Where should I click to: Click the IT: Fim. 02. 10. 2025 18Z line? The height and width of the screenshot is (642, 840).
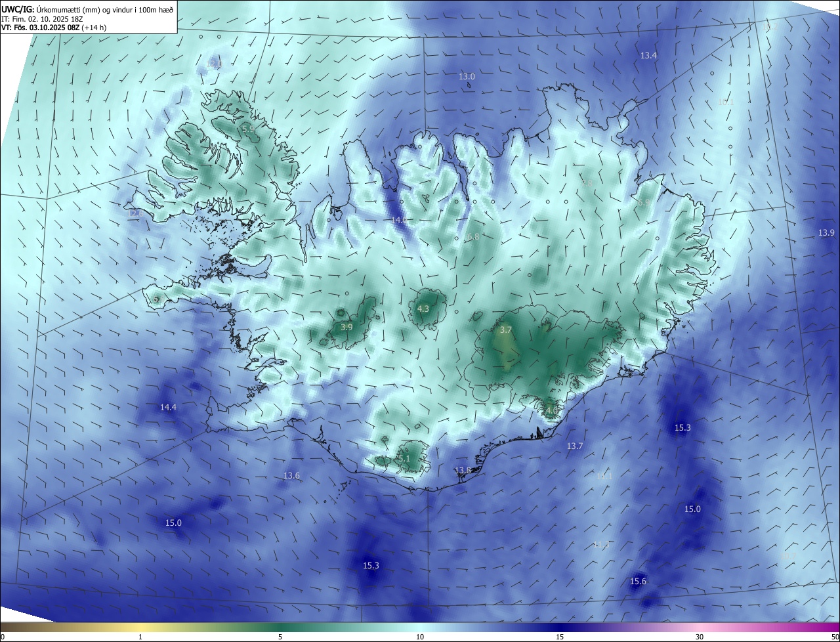pyautogui.click(x=42, y=18)
